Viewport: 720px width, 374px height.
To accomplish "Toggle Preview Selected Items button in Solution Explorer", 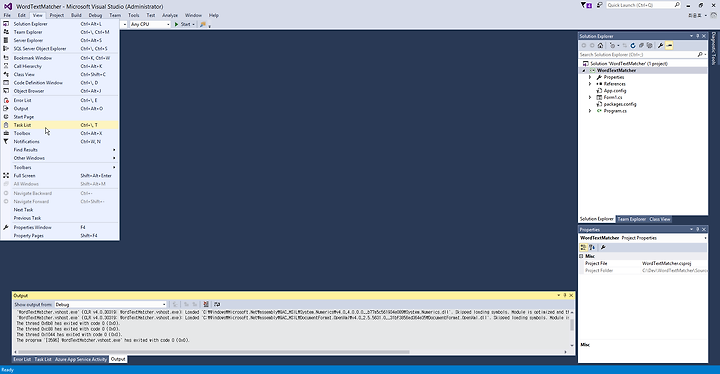I will [x=669, y=45].
